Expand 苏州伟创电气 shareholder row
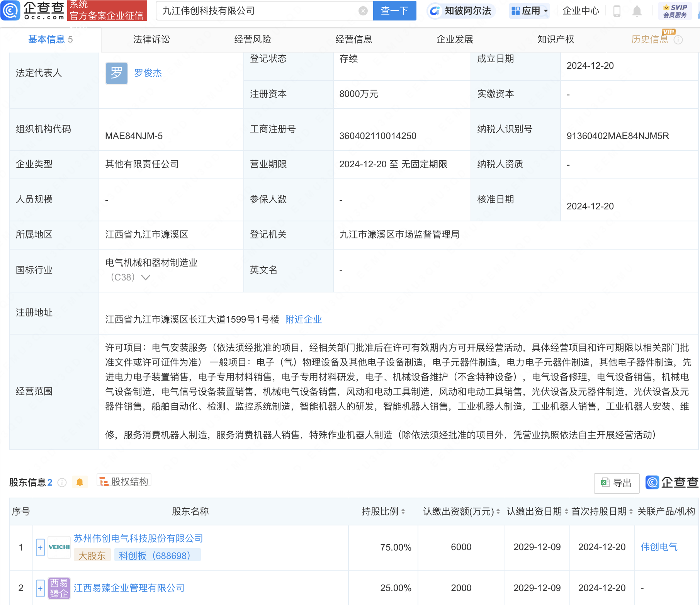700x605 pixels. [x=40, y=547]
